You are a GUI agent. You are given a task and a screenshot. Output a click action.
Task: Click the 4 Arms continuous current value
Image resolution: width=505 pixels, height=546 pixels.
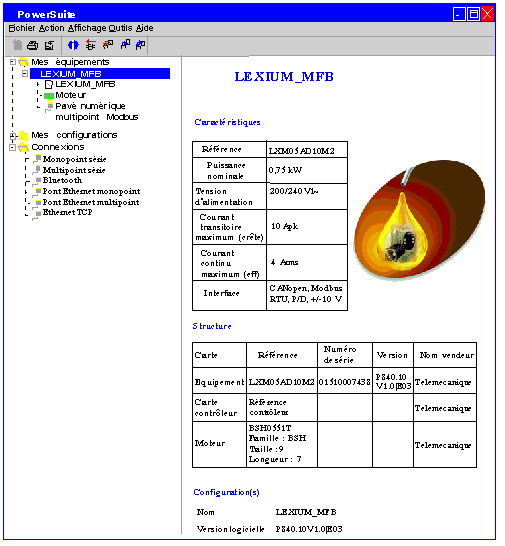coord(285,263)
